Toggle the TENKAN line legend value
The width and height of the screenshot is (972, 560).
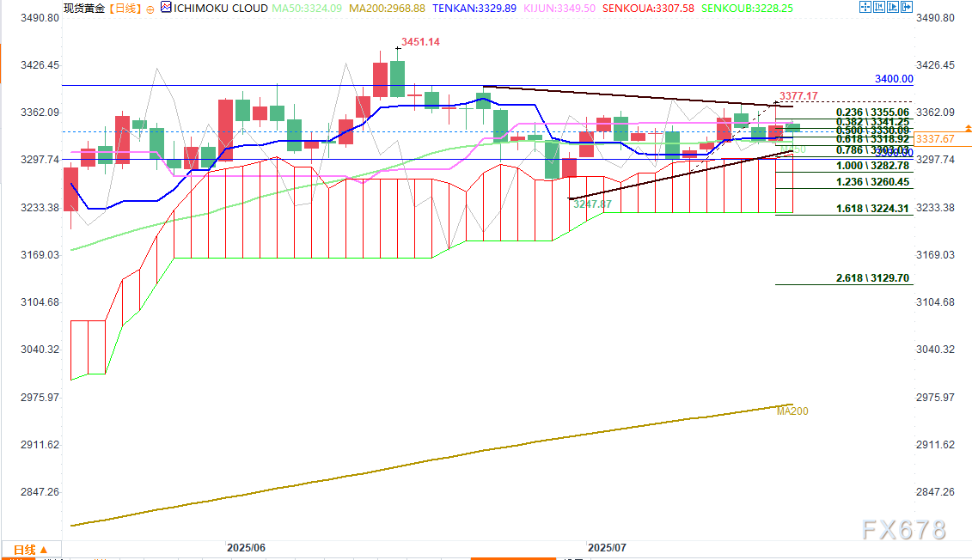(x=474, y=8)
